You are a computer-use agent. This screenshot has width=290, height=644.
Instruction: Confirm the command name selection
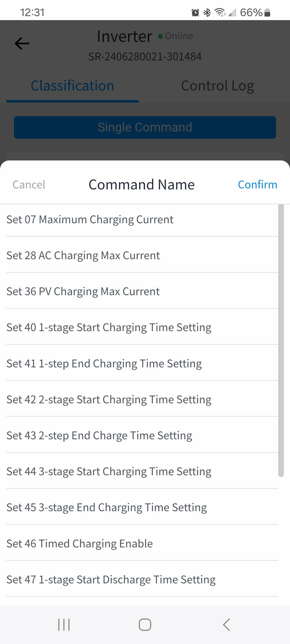click(258, 185)
